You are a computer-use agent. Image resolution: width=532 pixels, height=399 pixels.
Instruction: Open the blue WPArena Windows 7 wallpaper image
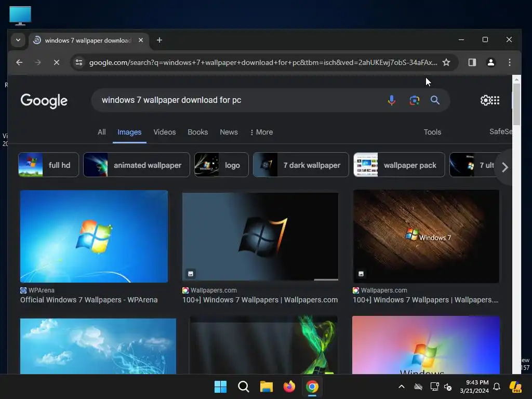coord(94,236)
